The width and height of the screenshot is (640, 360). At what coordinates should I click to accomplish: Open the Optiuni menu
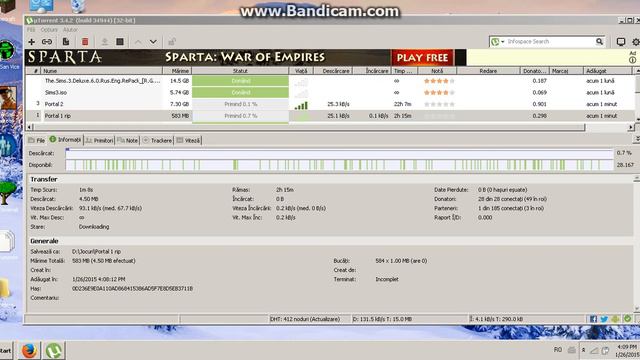pos(49,30)
